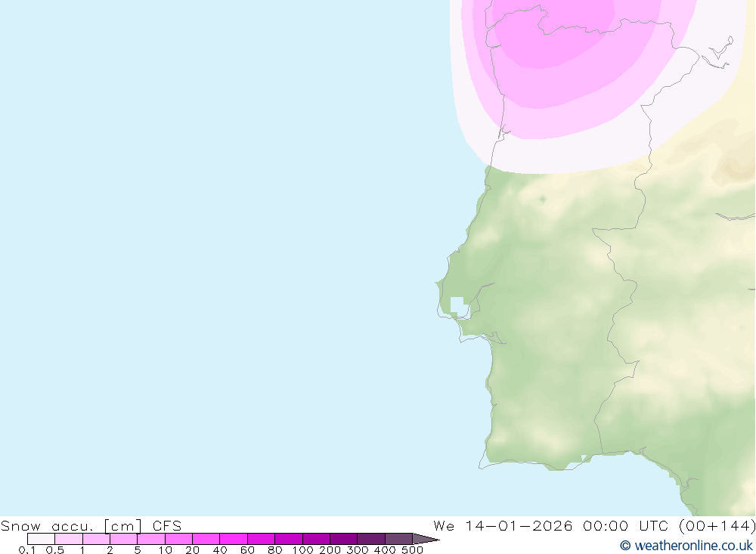Select the legend swatch between 0.5 and 1
The image size is (756, 554).
point(69,539)
